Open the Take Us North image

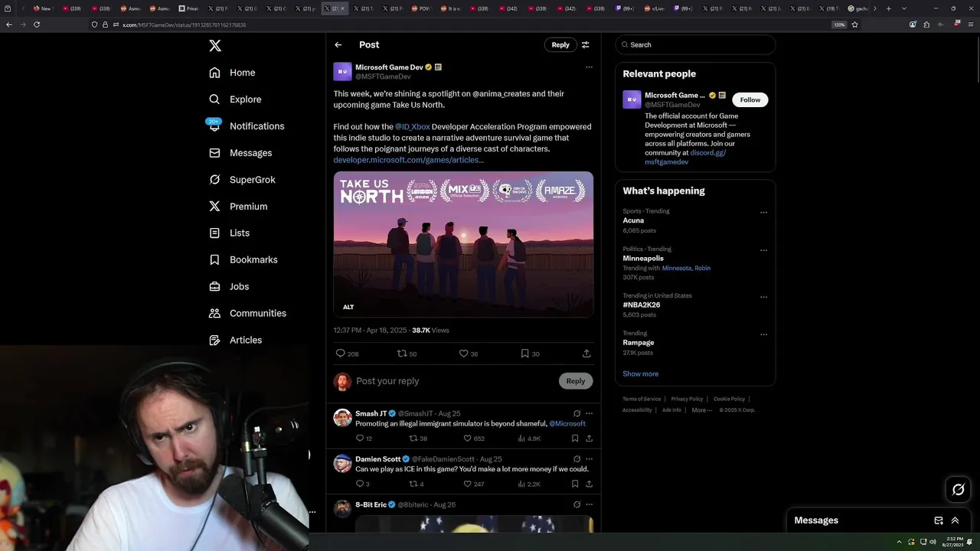pos(463,244)
